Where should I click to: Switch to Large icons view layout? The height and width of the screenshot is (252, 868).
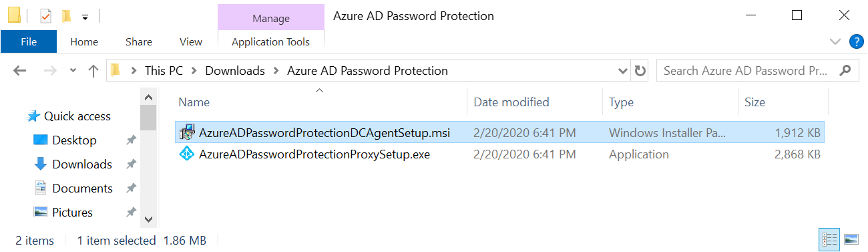click(851, 239)
